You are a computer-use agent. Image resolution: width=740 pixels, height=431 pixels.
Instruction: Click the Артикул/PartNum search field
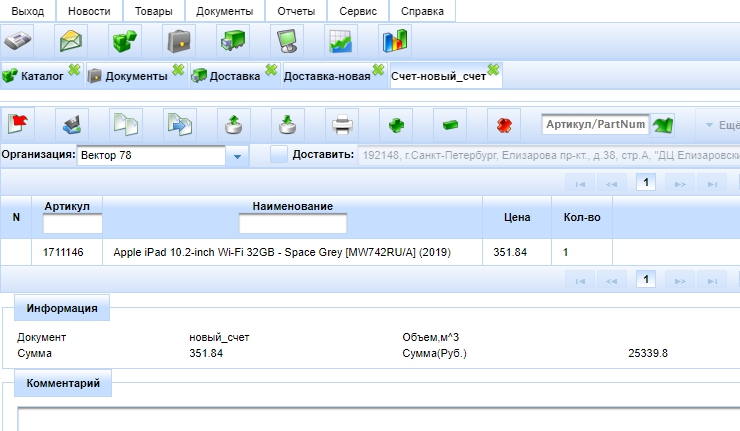(595, 125)
